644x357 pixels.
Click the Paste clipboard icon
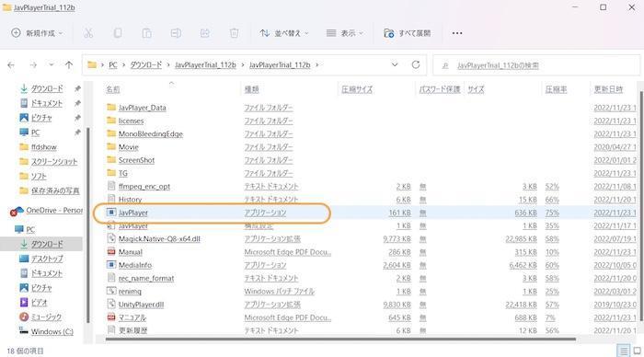[146, 33]
